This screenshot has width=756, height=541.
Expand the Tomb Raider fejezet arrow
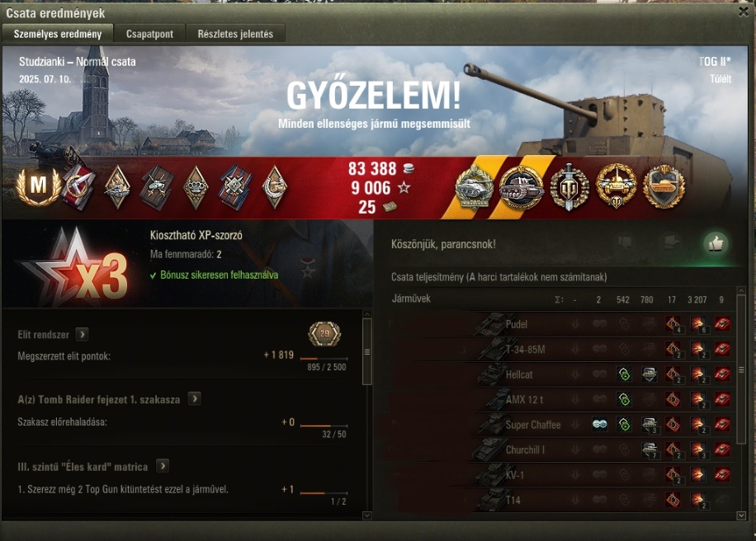pyautogui.click(x=194, y=399)
